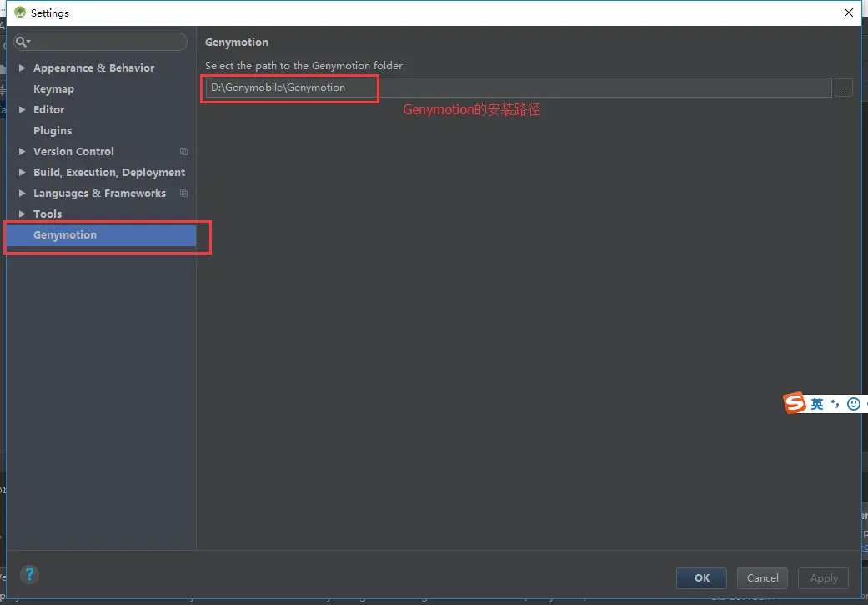Select Genymotion in the settings tree
868x605 pixels.
pos(101,235)
